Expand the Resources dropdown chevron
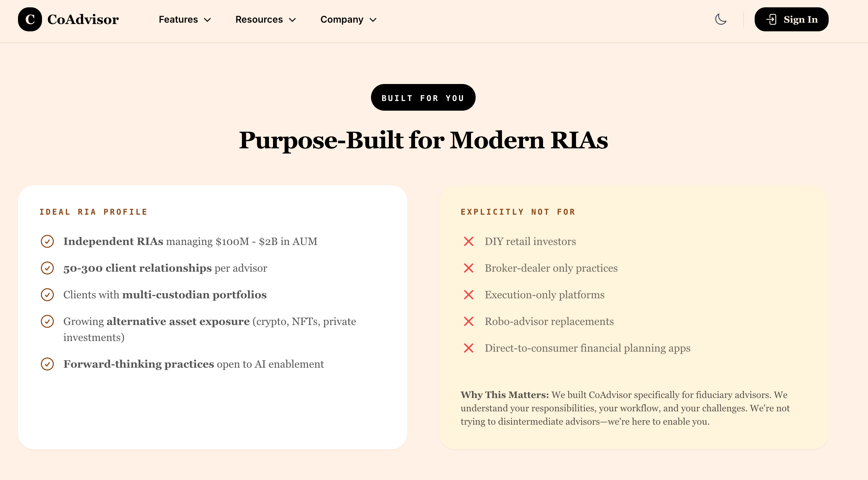Screen dimensions: 868x480 292,20
